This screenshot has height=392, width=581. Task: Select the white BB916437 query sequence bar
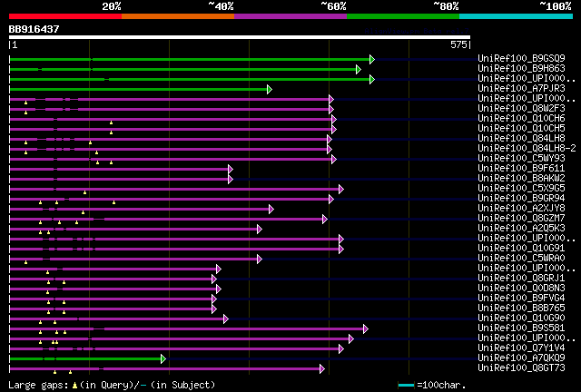pyautogui.click(x=240, y=37)
